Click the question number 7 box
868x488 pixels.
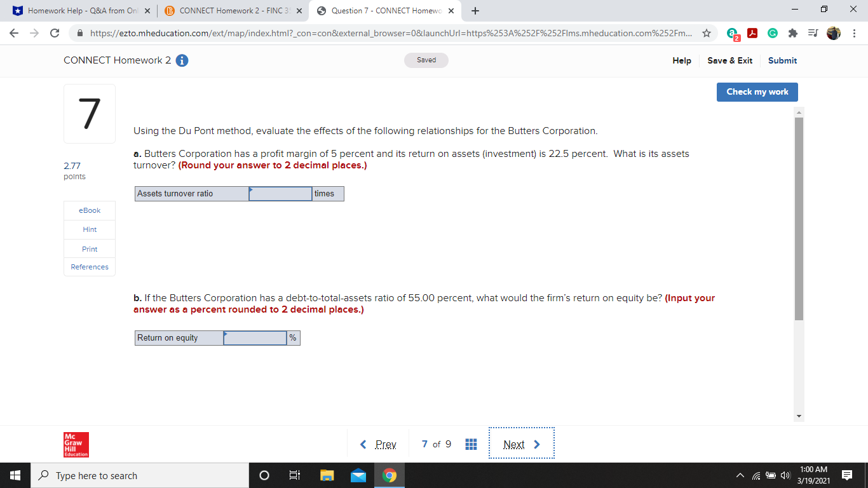(90, 114)
